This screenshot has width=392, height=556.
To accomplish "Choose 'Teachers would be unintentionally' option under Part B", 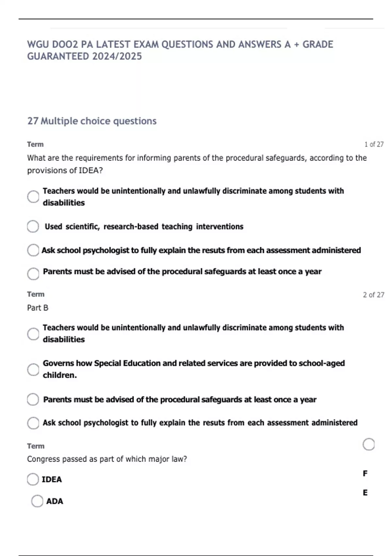I will (x=33, y=334).
